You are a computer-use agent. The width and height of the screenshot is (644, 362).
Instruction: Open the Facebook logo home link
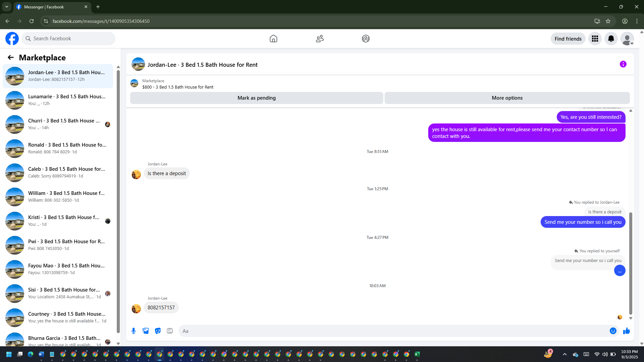(x=12, y=39)
